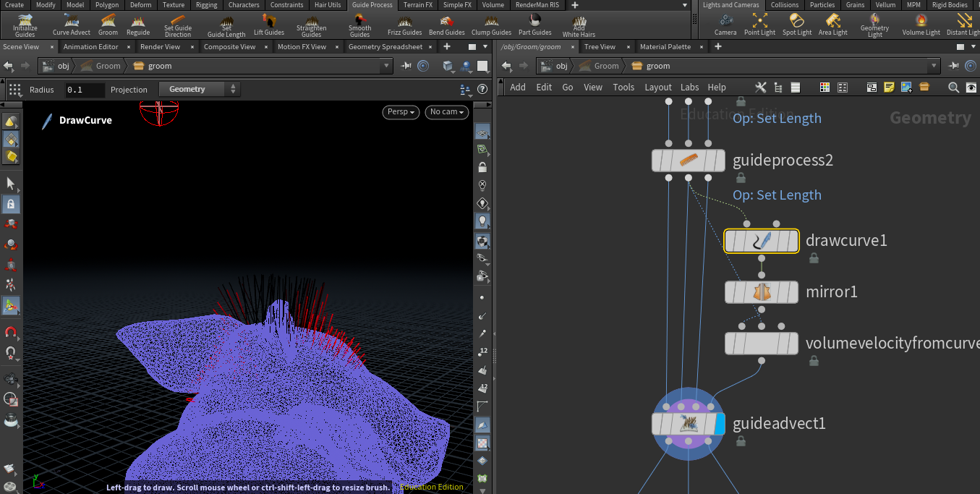Viewport: 980px width, 494px height.
Task: Click the Groom shelf tool
Action: [108, 25]
